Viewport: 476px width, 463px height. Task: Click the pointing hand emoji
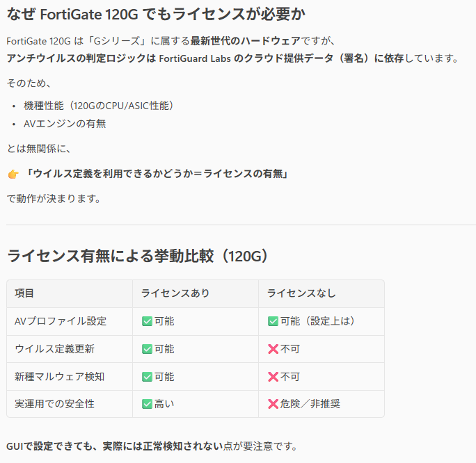tap(13, 173)
